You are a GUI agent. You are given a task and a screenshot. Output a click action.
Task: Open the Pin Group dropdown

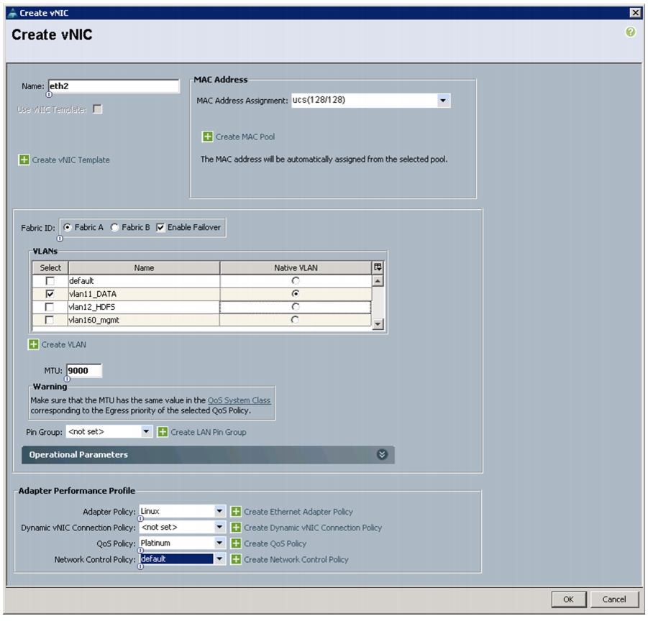pos(146,432)
